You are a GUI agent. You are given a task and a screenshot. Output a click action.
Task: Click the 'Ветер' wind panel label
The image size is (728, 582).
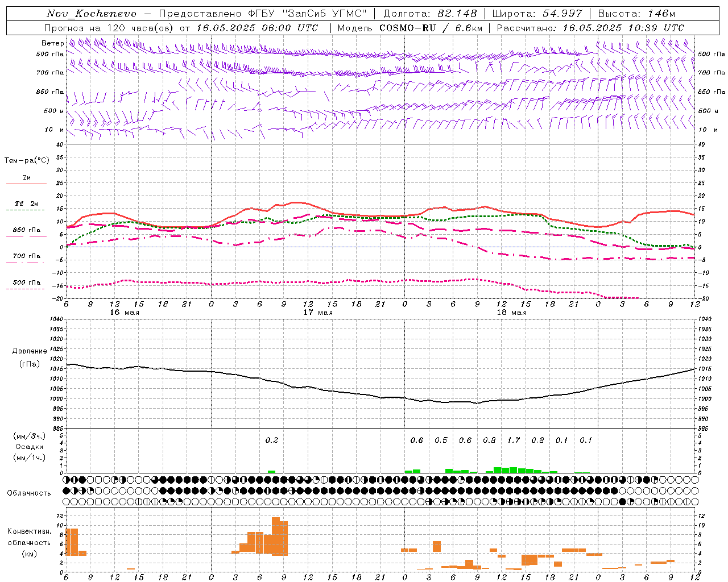52,43
